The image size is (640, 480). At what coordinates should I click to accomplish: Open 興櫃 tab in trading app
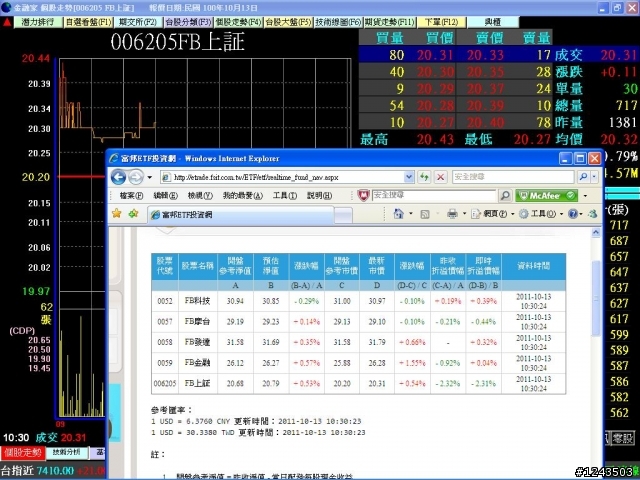pos(493,22)
